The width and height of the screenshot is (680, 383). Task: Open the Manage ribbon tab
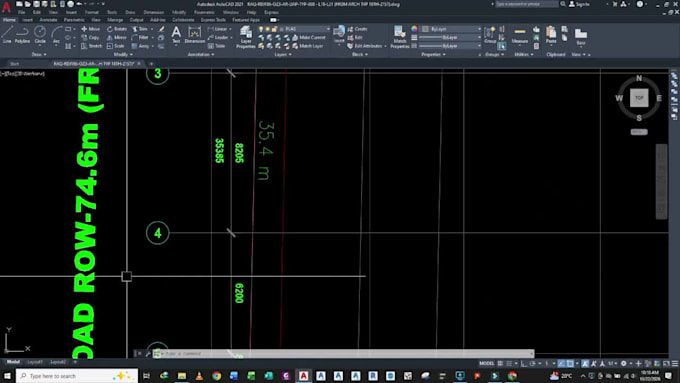pos(115,20)
